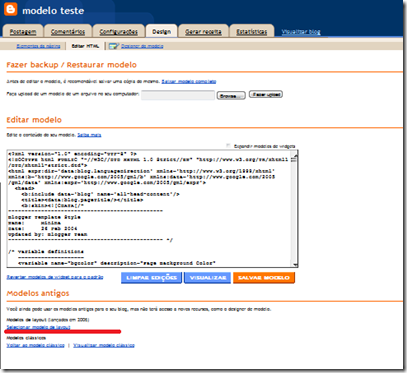
Task: Click the Salvar modelo button
Action: tap(264, 278)
